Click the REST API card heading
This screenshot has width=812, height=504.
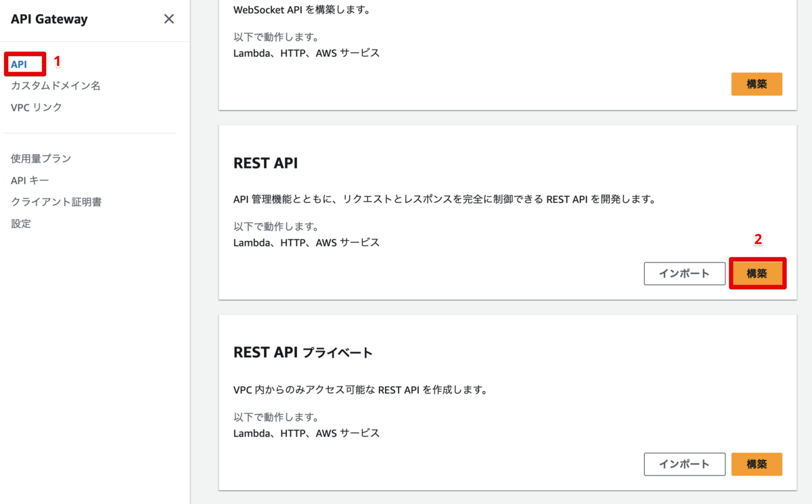point(265,163)
